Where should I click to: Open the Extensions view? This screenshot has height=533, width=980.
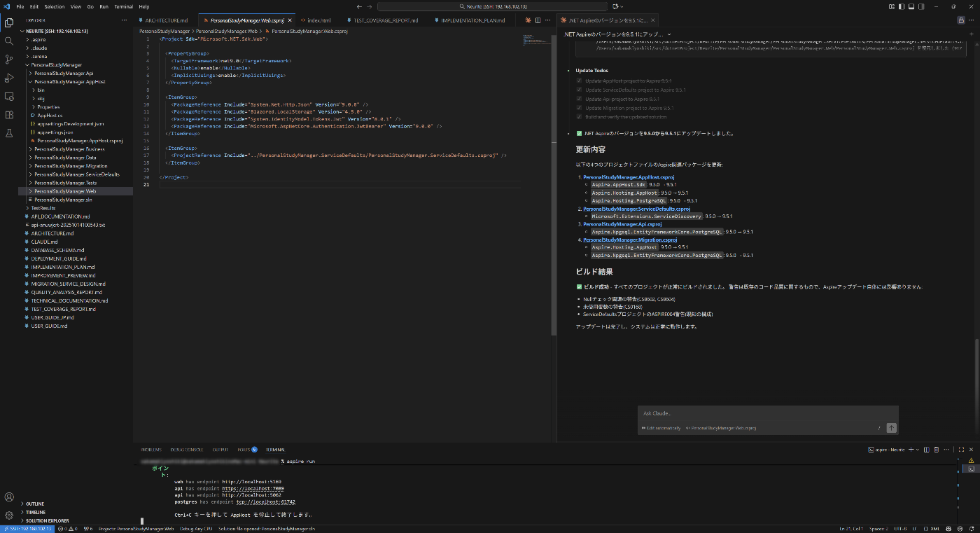tap(9, 114)
